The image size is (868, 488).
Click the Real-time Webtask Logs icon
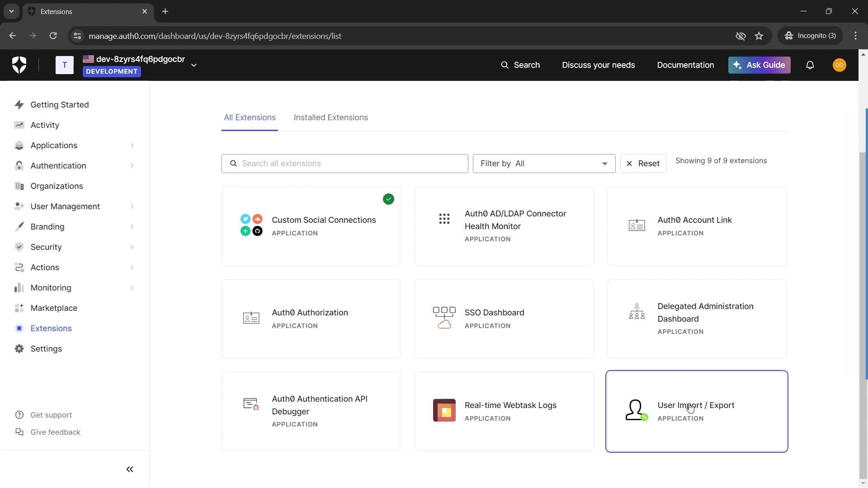click(444, 410)
